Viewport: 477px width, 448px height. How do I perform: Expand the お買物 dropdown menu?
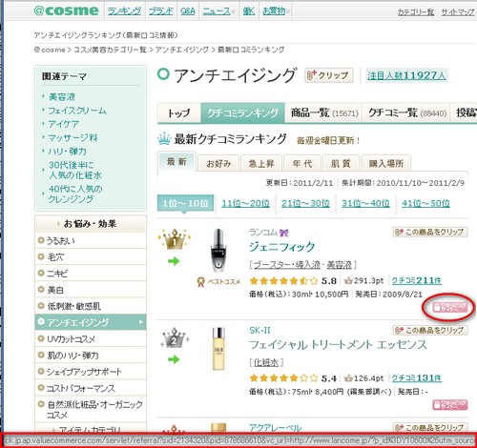pos(276,11)
